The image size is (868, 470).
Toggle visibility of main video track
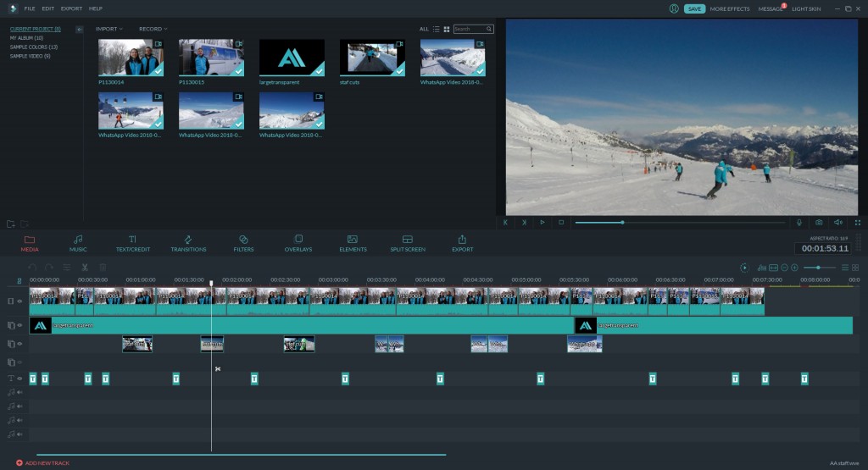point(19,301)
